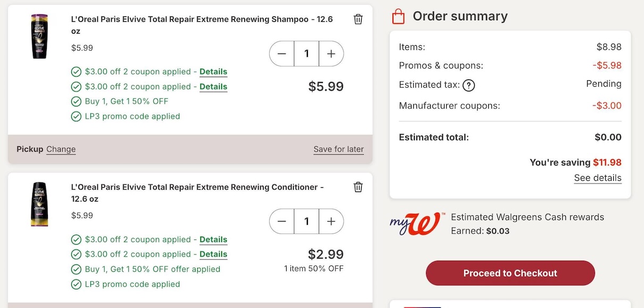View first coupon Details for shampoo

click(213, 72)
